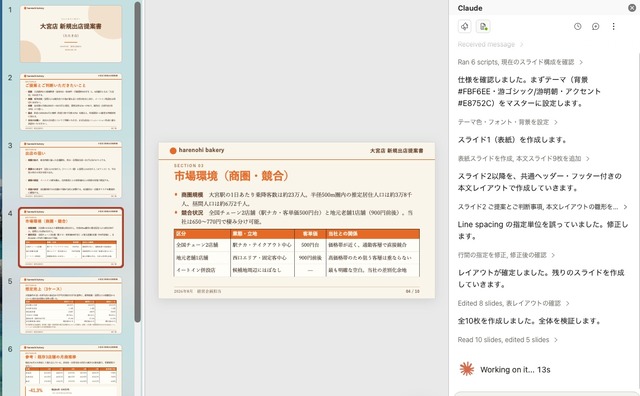Screen dimensions: 640x396
Task: Start a new chat with the bubble-plus icon
Action: click(x=596, y=27)
